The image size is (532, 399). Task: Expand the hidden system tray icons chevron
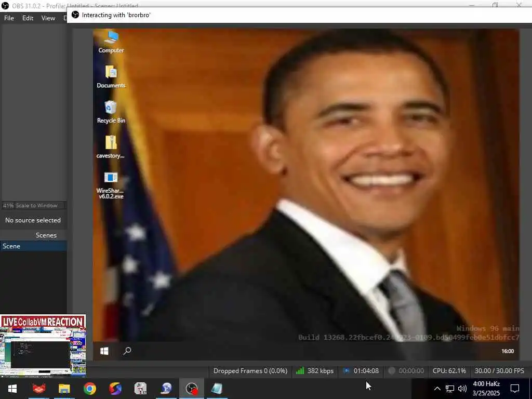[x=437, y=389]
